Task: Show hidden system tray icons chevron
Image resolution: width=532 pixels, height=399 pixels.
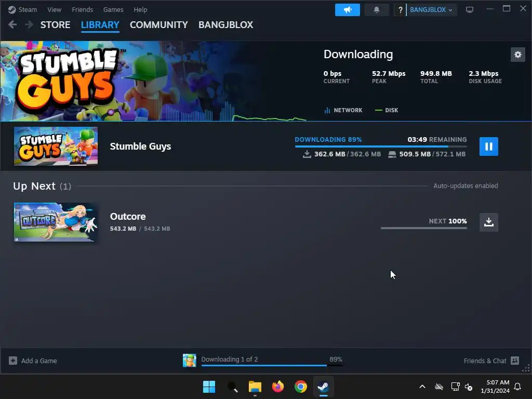Action: coord(422,387)
